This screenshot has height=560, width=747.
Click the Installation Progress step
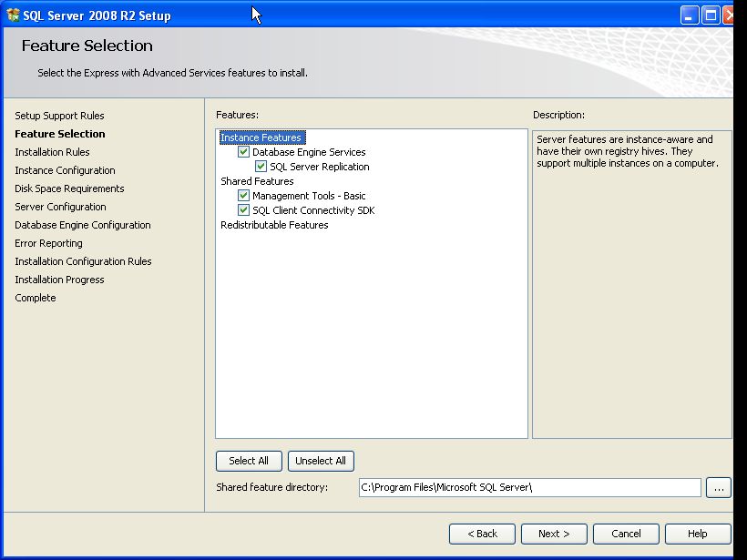[x=59, y=280]
